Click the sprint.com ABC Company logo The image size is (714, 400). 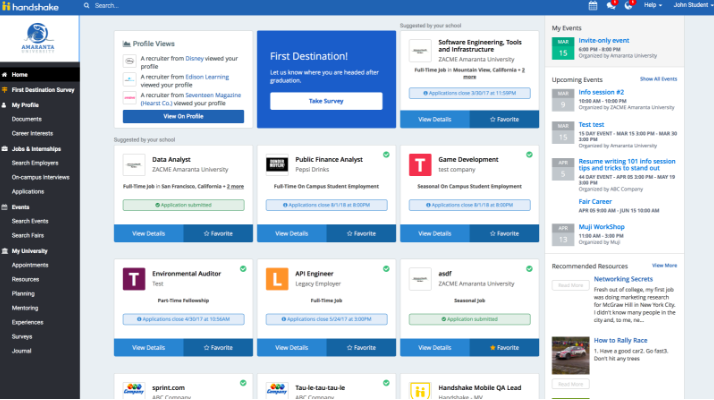pos(134,390)
